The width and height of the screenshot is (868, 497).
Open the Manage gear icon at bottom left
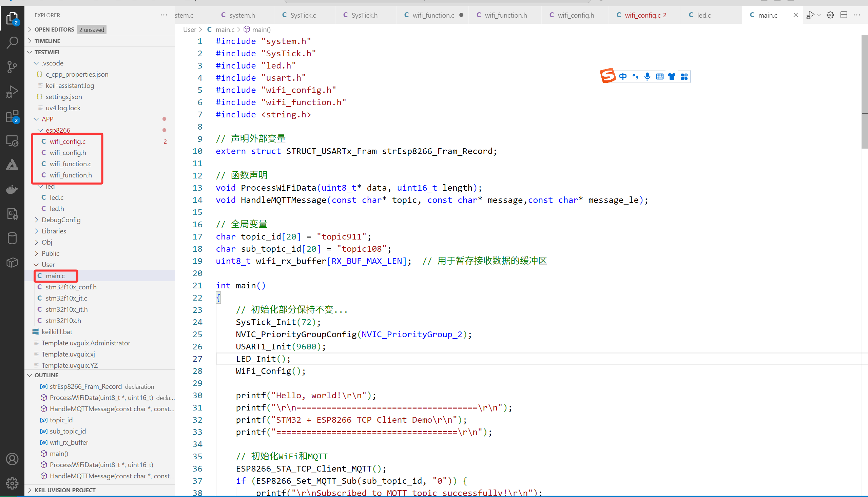(x=12, y=483)
